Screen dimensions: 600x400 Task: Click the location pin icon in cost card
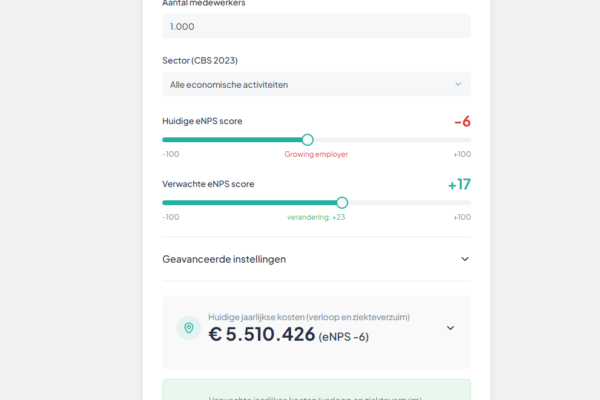point(188,328)
